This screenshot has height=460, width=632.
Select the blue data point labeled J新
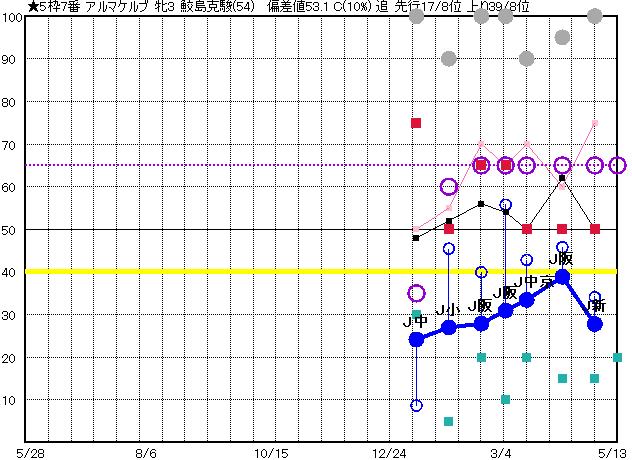pyautogui.click(x=595, y=323)
